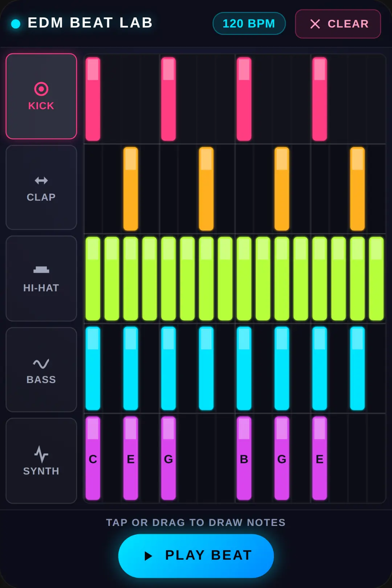392x588 pixels.
Task: Choose the CLAP track label
Action: (x=41, y=197)
